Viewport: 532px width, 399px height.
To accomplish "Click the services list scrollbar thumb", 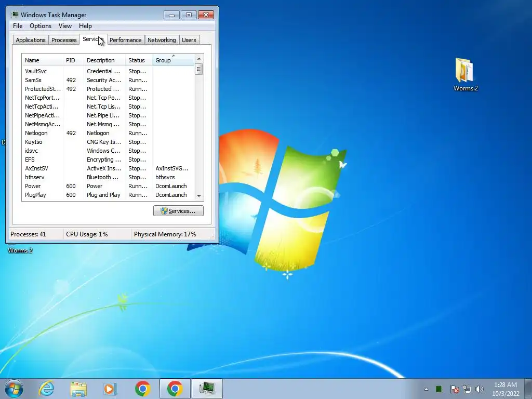I will point(199,69).
